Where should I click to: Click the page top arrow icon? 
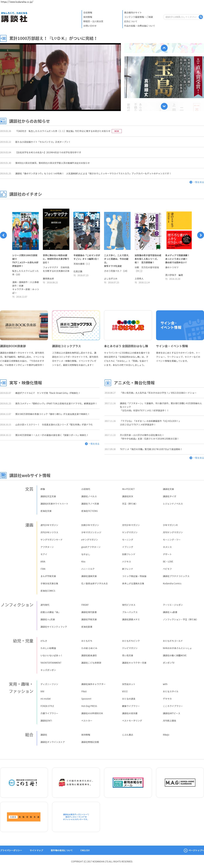pyautogui.click(x=185, y=851)
